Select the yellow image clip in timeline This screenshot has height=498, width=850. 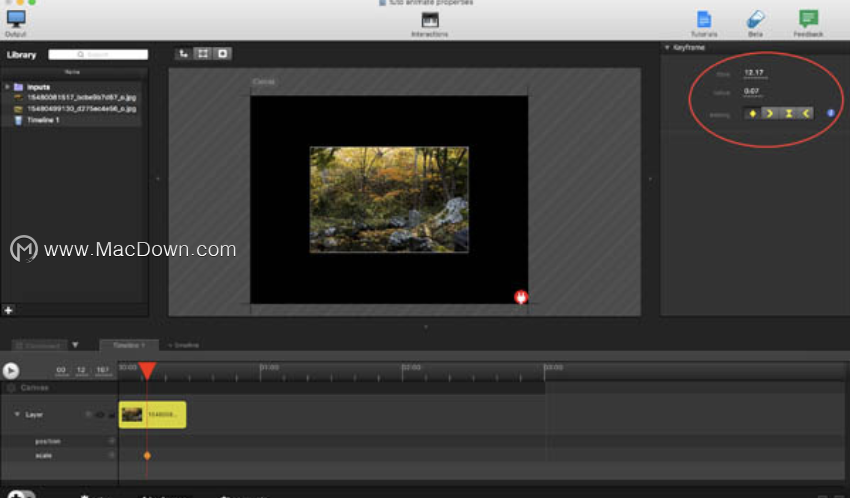pyautogui.click(x=152, y=415)
